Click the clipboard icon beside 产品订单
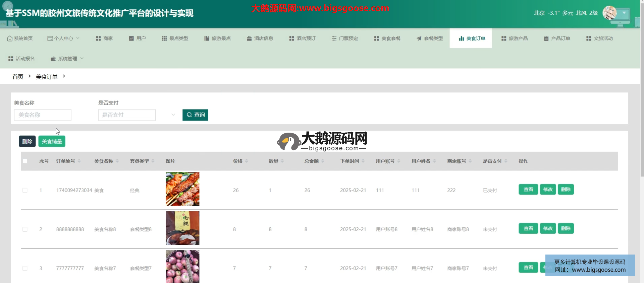This screenshot has height=283, width=644. pos(546,39)
